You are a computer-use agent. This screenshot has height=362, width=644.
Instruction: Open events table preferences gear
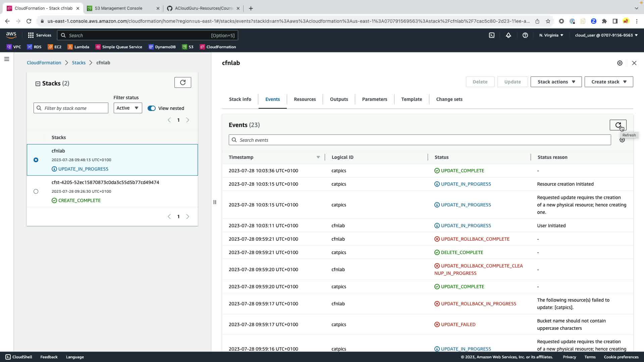click(x=622, y=140)
